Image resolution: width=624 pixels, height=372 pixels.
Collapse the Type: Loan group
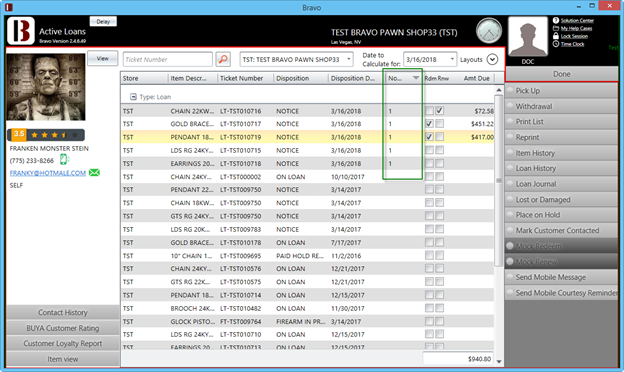tap(133, 97)
